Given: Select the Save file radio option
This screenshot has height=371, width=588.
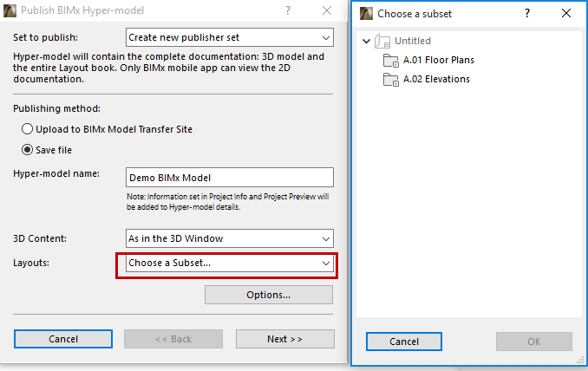Looking at the screenshot, I should tap(28, 150).
